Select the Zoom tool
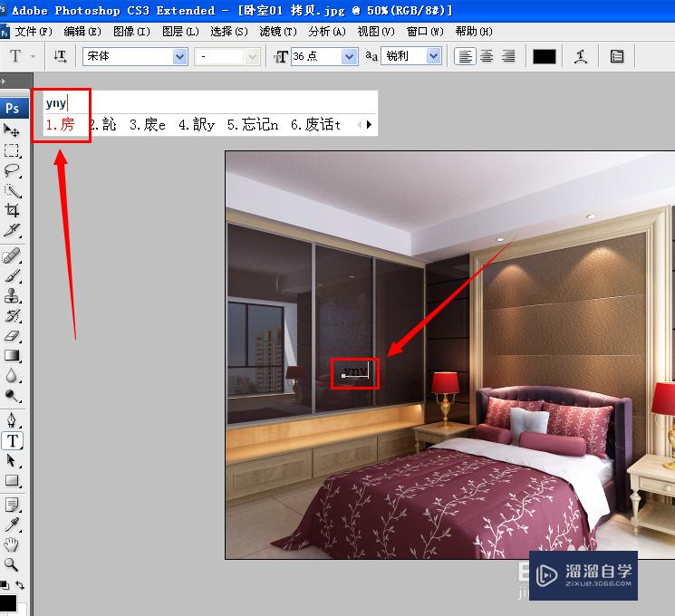The height and width of the screenshot is (616, 675). [x=11, y=564]
